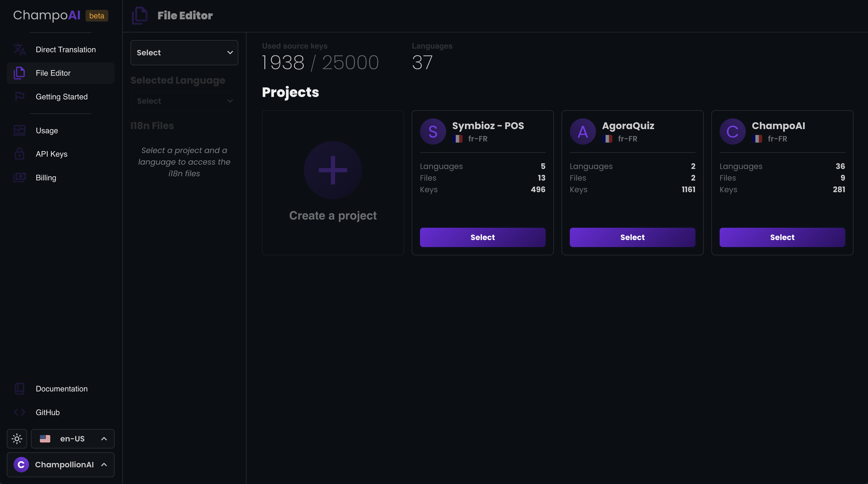Toggle light theme with sun button
Image resolution: width=868 pixels, height=484 pixels.
click(x=17, y=439)
